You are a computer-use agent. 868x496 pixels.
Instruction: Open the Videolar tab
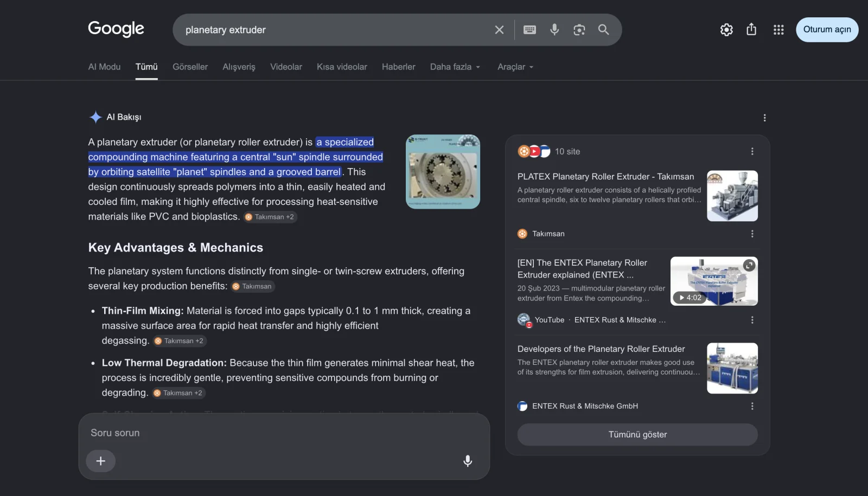pyautogui.click(x=286, y=67)
